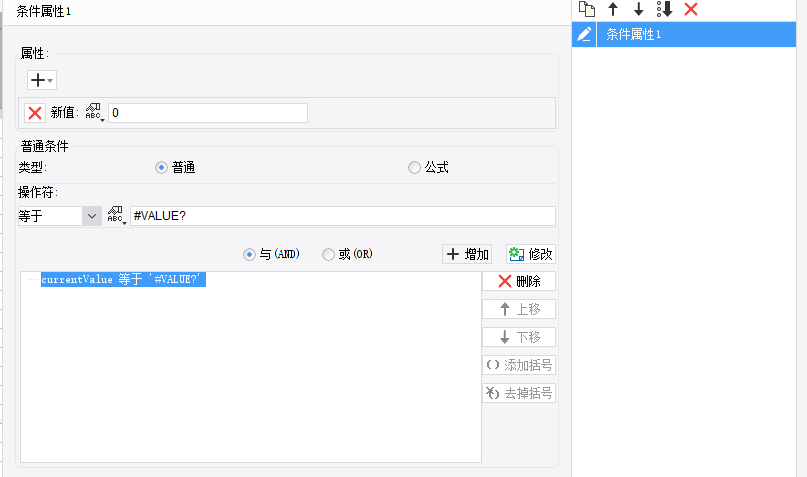This screenshot has width=807, height=477.
Task: Click the 新值 input field containing 0
Action: pos(208,113)
